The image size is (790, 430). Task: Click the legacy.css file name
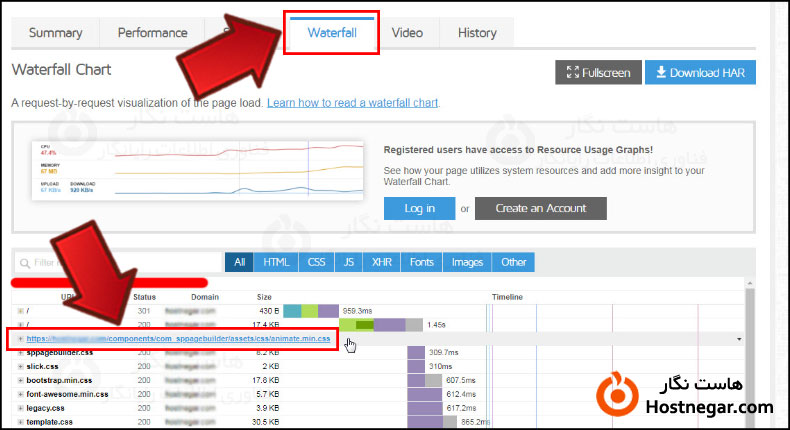[x=45, y=408]
